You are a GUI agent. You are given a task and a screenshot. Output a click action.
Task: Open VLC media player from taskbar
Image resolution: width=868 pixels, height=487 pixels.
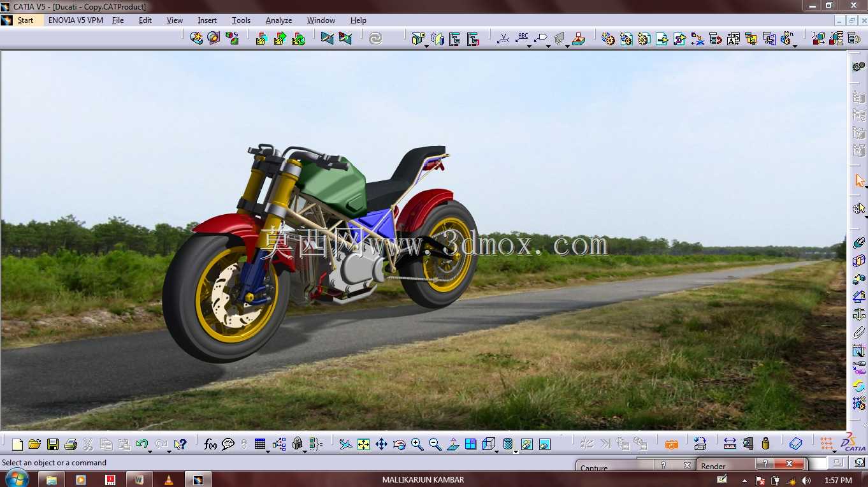[168, 479]
